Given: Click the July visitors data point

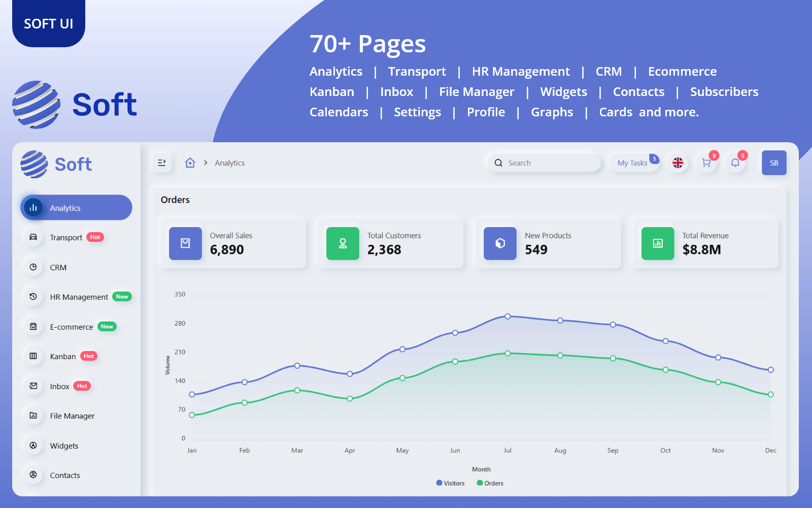Looking at the screenshot, I should (507, 316).
